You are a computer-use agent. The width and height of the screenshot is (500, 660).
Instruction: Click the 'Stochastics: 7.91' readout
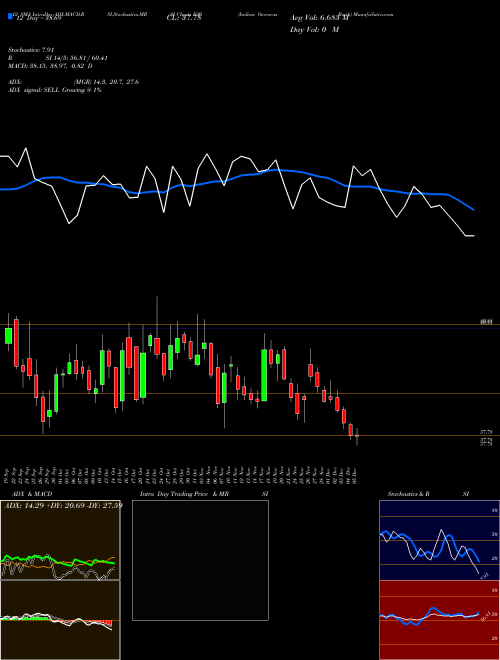31,50
